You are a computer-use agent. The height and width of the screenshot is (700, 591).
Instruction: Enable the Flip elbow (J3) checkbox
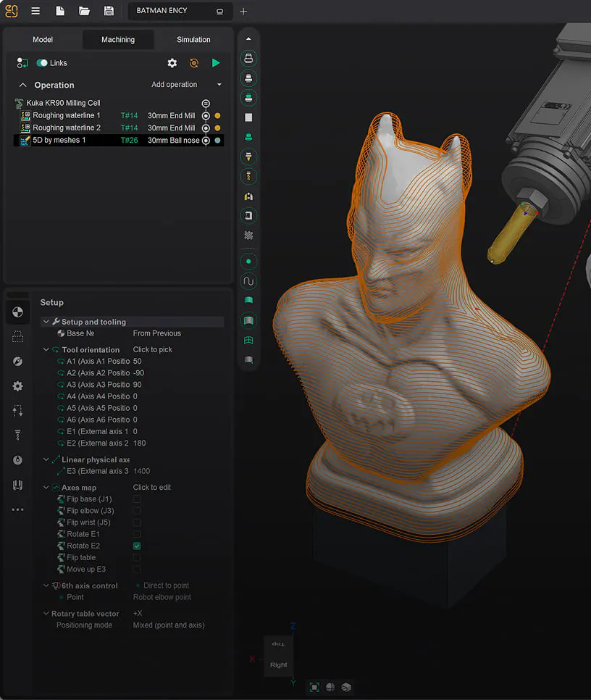click(137, 511)
